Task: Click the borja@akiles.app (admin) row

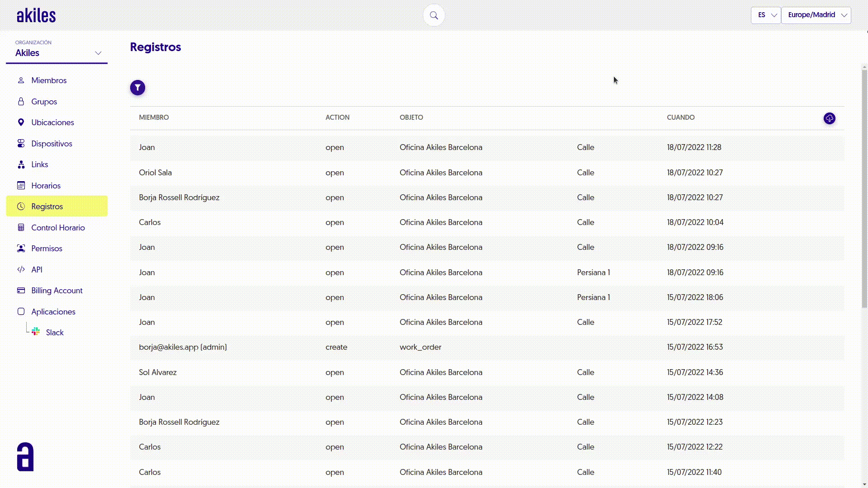Action: 183,347
